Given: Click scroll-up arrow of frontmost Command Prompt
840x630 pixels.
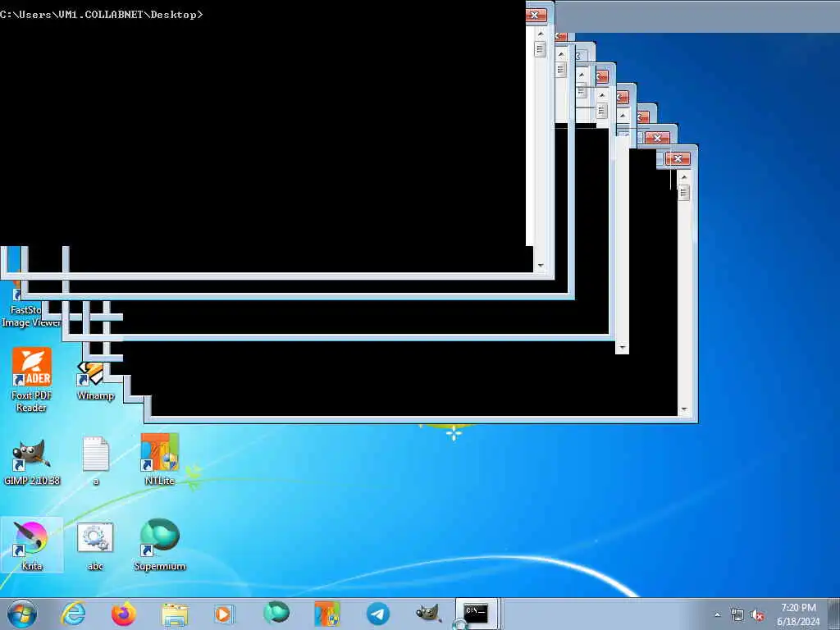Looking at the screenshot, I should (x=540, y=33).
